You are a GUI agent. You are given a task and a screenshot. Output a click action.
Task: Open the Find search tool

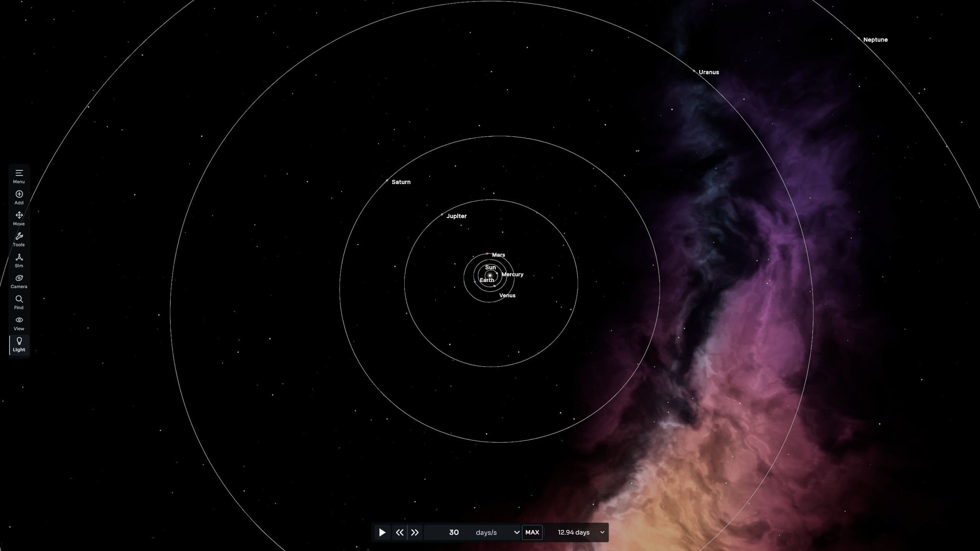(19, 302)
